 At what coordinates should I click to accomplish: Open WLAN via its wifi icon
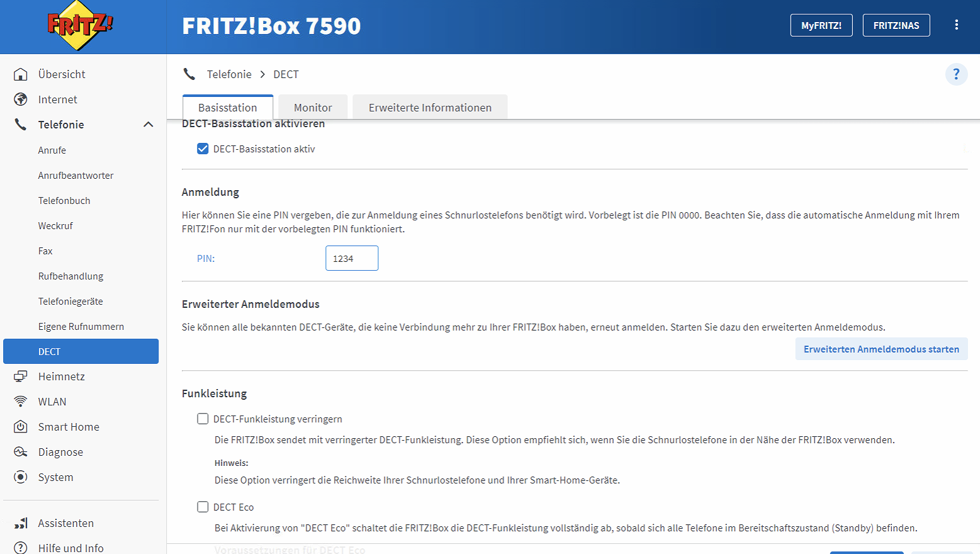[21, 402]
